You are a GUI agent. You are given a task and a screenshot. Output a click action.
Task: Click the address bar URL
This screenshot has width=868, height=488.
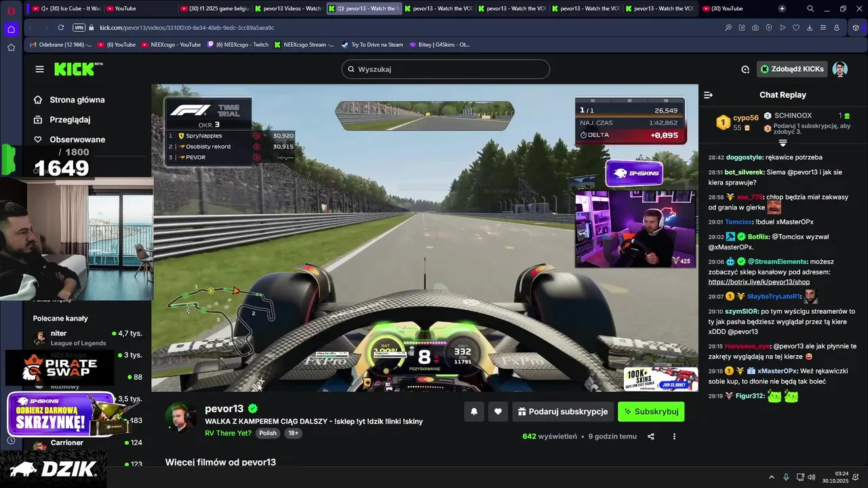(186, 28)
